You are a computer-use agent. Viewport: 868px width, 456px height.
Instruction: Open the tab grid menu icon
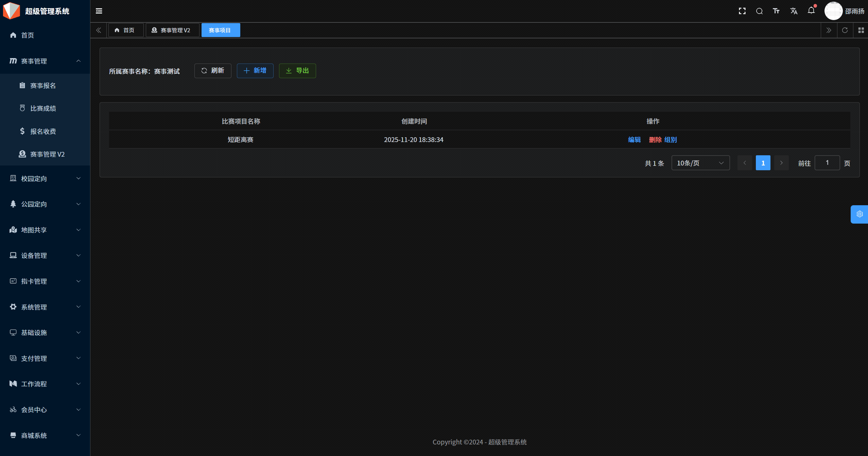(861, 30)
